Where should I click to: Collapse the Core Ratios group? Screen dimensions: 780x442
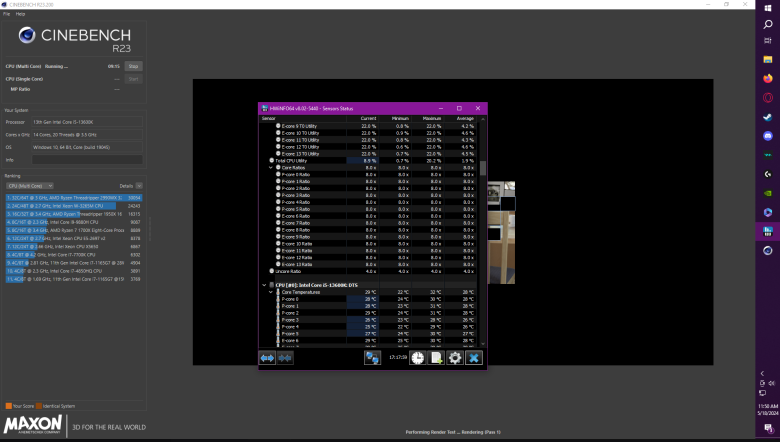271,168
